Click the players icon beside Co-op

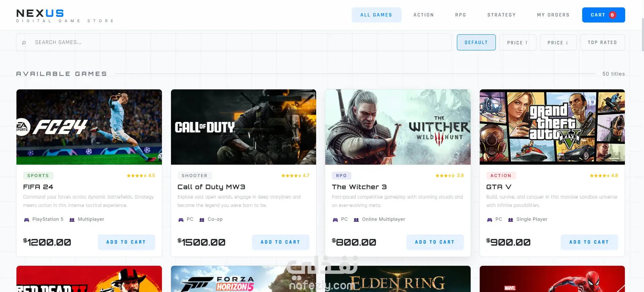click(x=202, y=220)
